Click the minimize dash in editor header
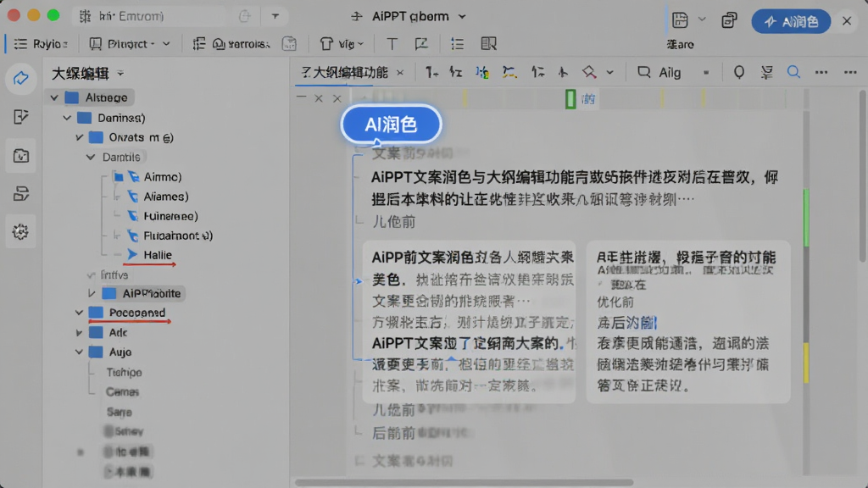 (301, 97)
